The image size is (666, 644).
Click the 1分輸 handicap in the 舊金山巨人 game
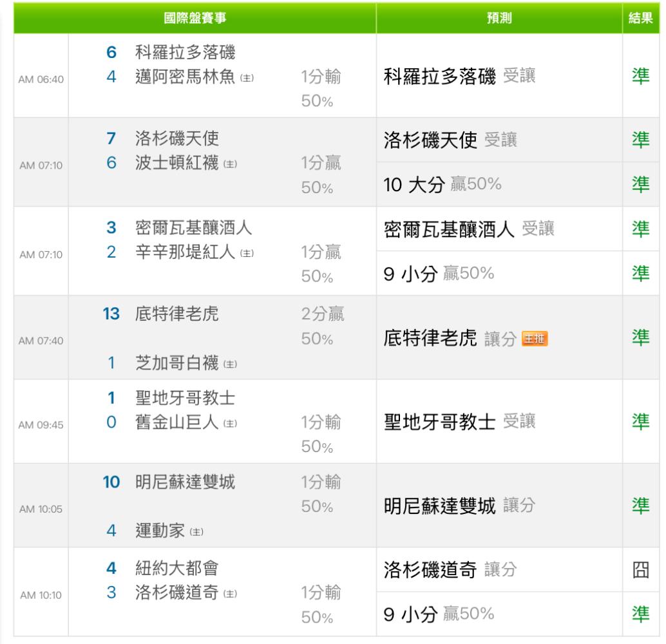(321, 422)
